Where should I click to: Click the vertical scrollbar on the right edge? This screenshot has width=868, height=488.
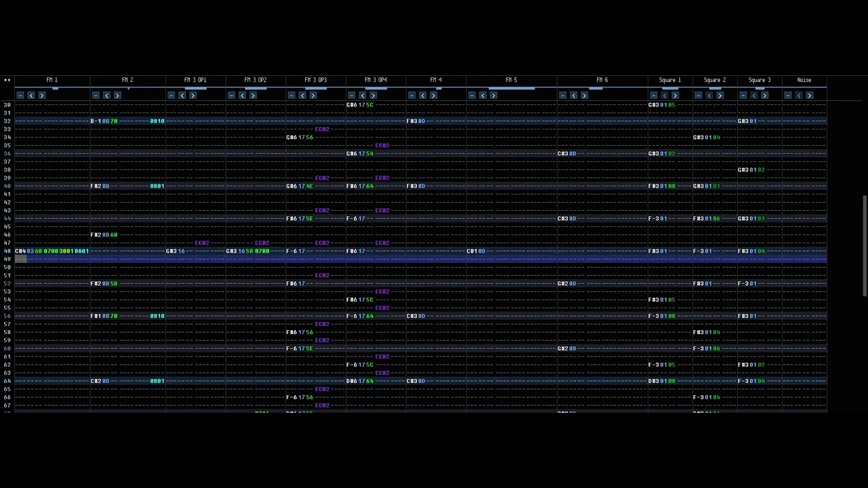(x=864, y=246)
